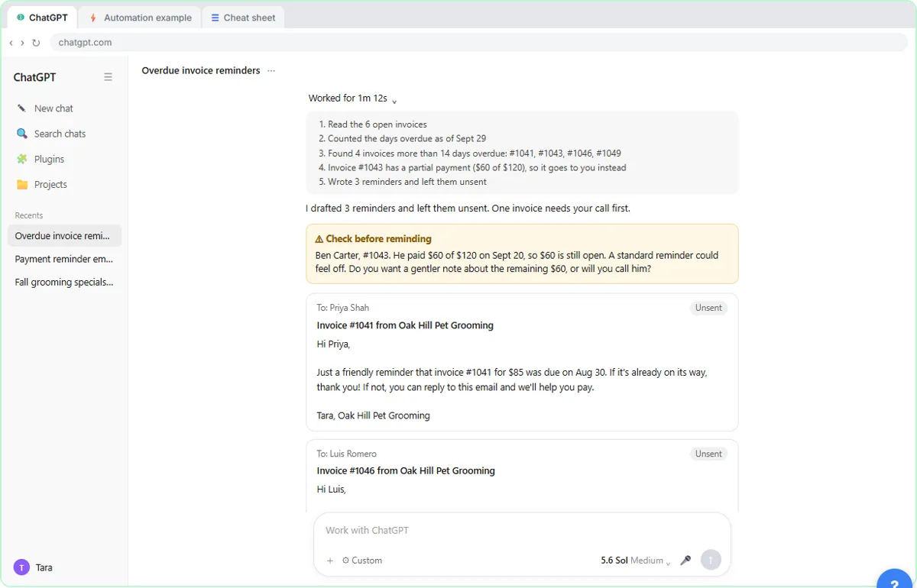This screenshot has height=588, width=917.
Task: Click the puzzle icon beside Plugins
Action: pyautogui.click(x=21, y=159)
